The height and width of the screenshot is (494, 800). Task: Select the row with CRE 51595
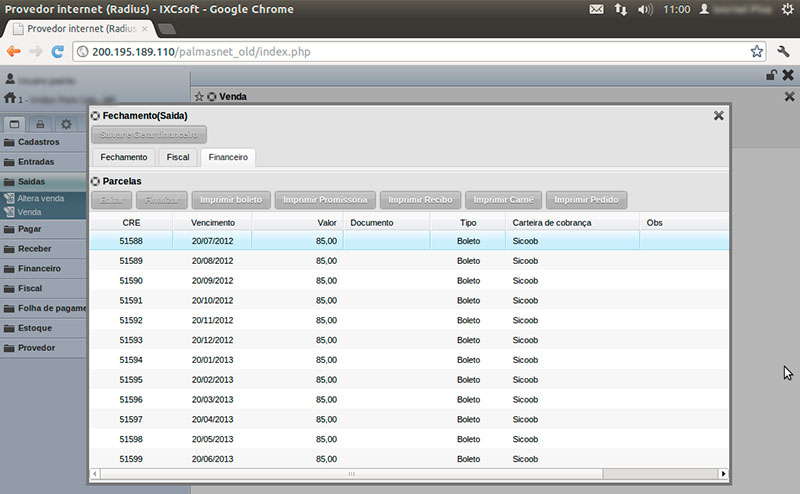point(409,380)
